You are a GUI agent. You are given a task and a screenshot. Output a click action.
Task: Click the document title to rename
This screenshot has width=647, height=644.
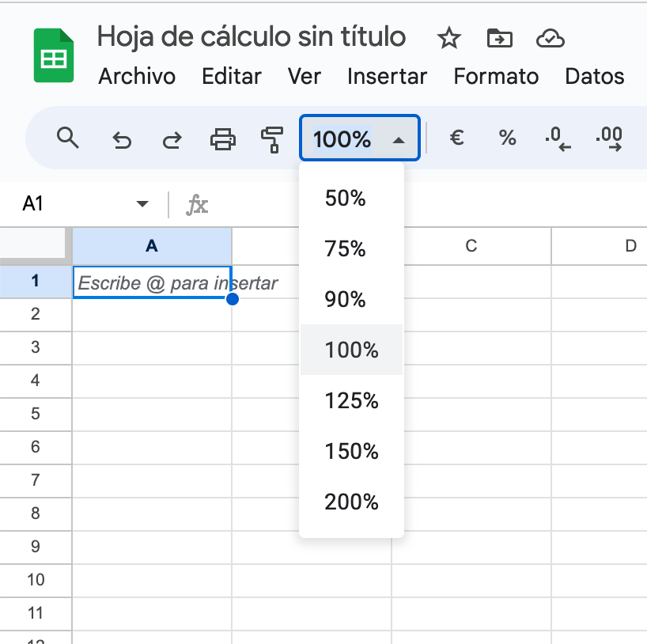(x=252, y=36)
